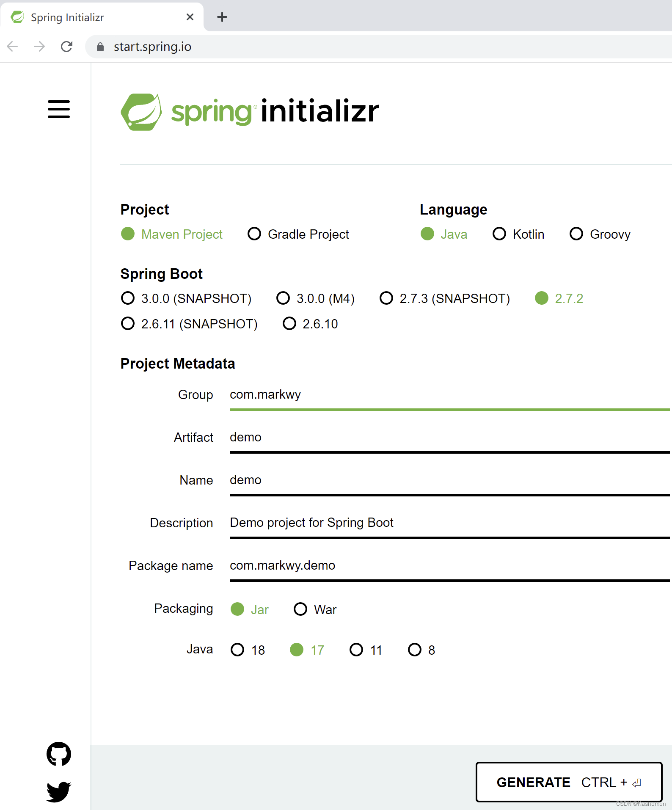
Task: Choose Java as the language
Action: coord(444,234)
